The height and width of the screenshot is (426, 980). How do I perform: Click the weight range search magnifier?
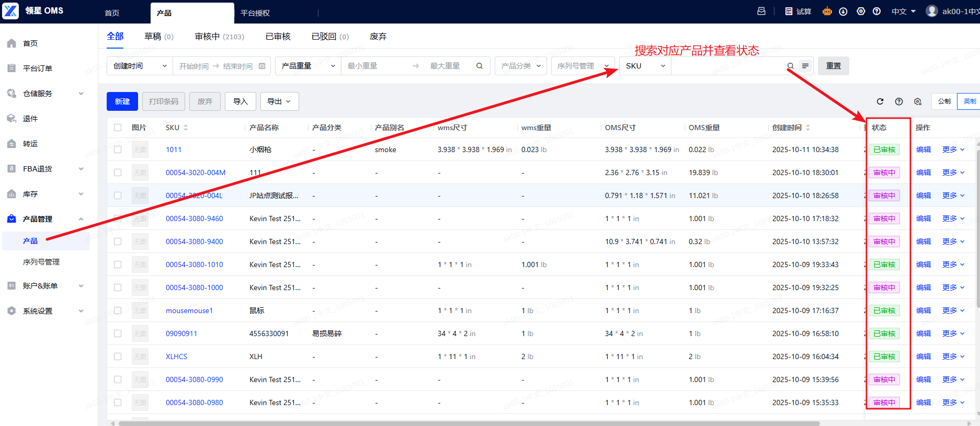pyautogui.click(x=479, y=66)
